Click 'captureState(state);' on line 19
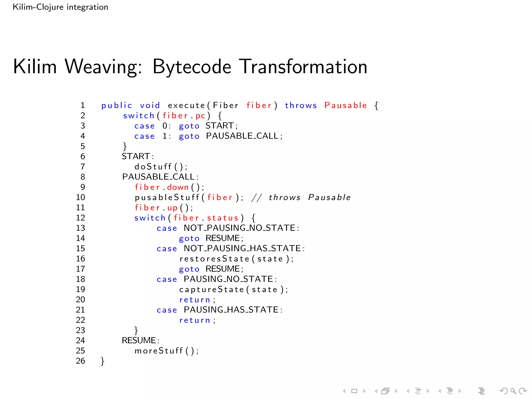Viewport: 532px width, 399px height. (x=234, y=289)
